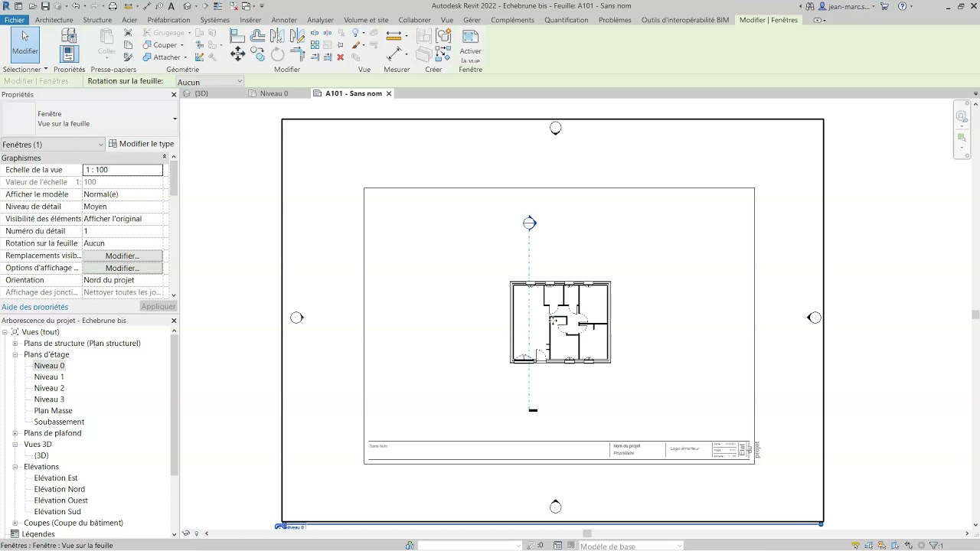The width and height of the screenshot is (980, 551).
Task: Click the Print icon in quick access toolbar
Action: (x=113, y=6)
